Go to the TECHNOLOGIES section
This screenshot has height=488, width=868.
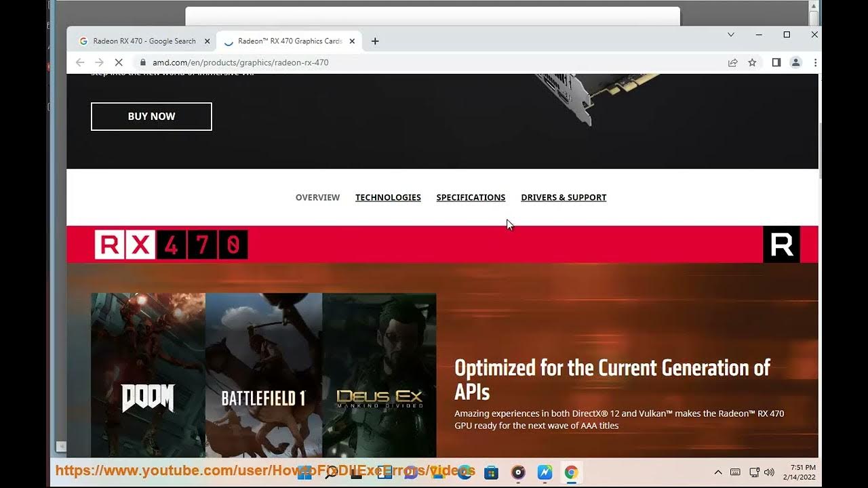pyautogui.click(x=388, y=197)
